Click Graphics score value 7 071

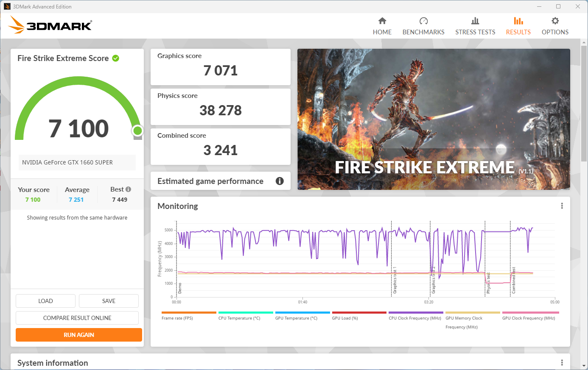pyautogui.click(x=221, y=70)
